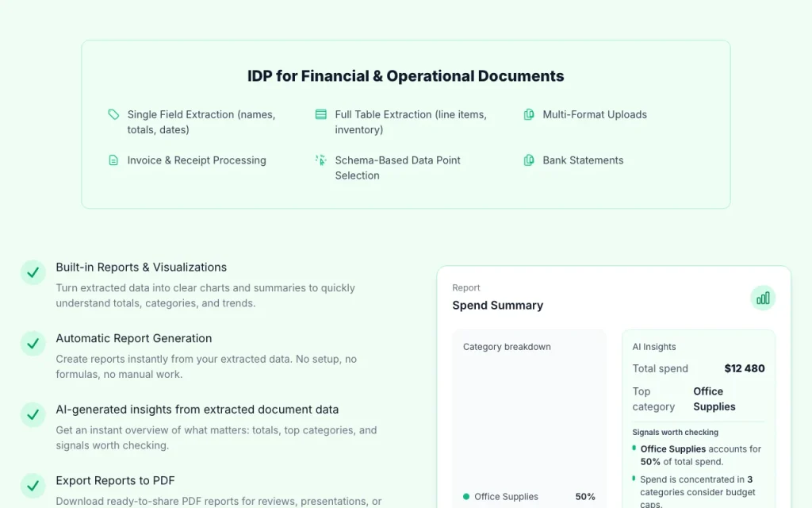Click the Spend Summary report title
Screen dimensions: 812x508
(x=498, y=306)
